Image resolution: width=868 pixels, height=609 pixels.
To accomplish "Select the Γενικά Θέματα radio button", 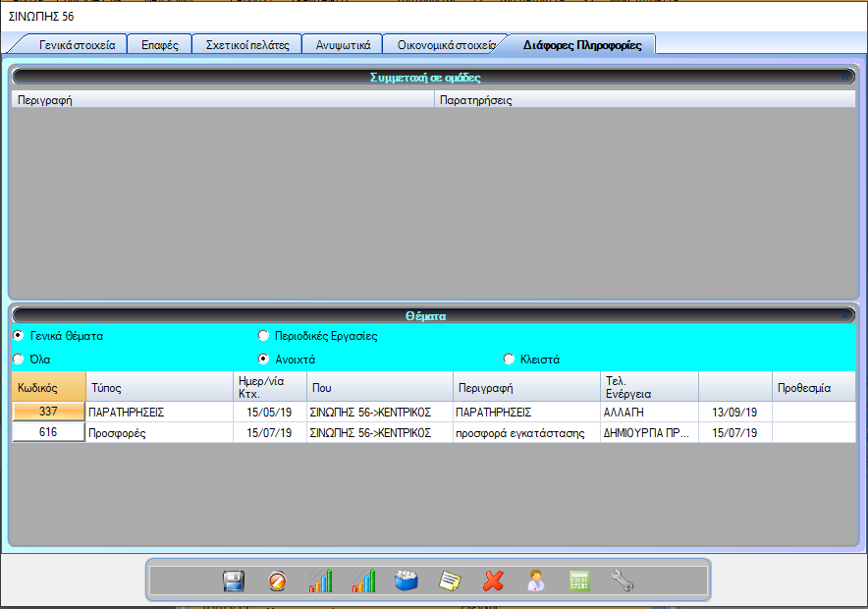I will click(x=18, y=336).
